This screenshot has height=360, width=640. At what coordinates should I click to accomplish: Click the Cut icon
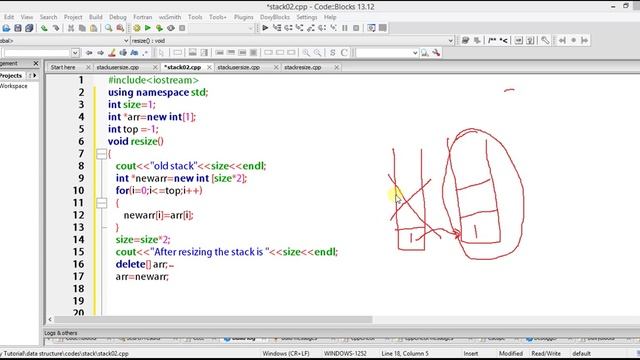coord(71,28)
